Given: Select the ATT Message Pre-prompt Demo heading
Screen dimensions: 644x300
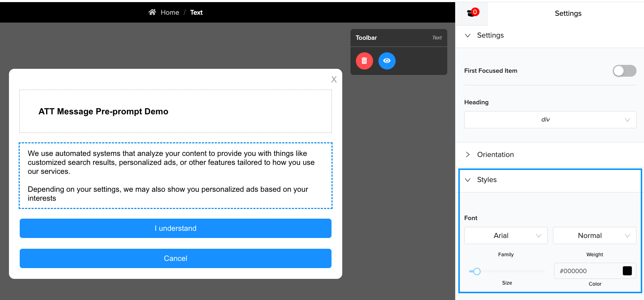Looking at the screenshot, I should tap(104, 111).
